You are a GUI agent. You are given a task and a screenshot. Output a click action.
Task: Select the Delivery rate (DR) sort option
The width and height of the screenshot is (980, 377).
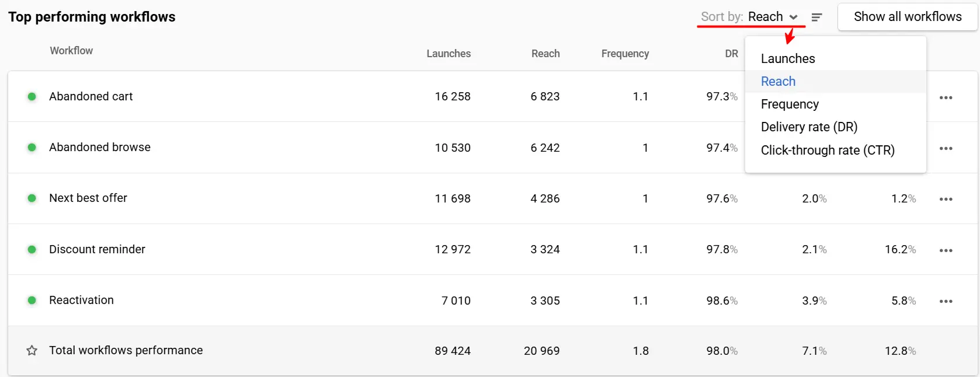pyautogui.click(x=809, y=127)
